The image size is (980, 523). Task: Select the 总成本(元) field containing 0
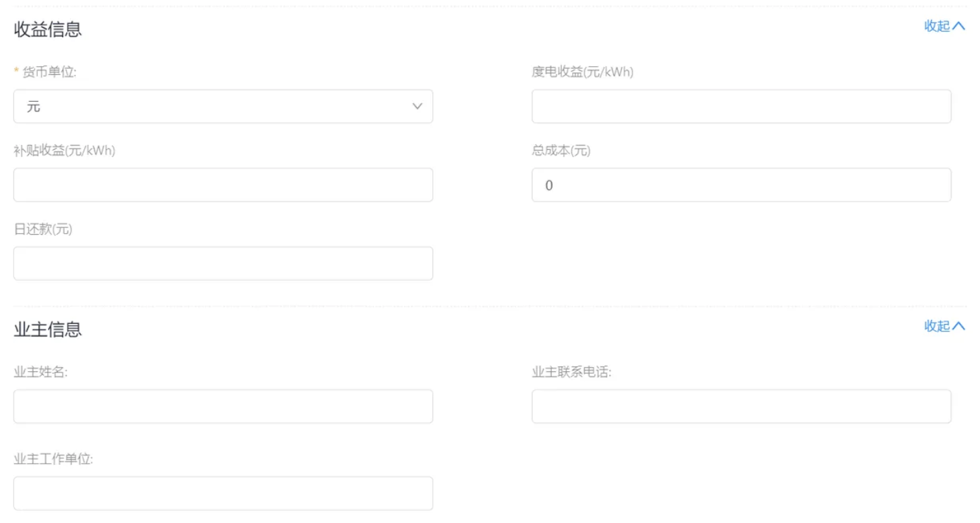point(741,185)
